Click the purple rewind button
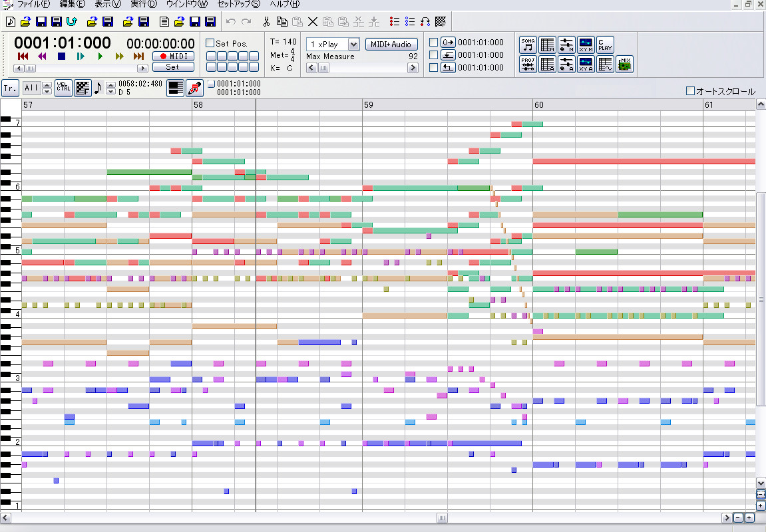The width and height of the screenshot is (766, 532). click(x=42, y=56)
